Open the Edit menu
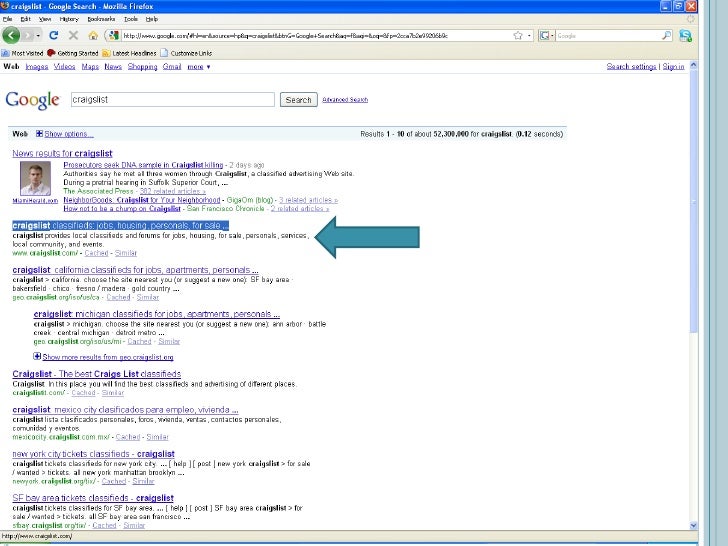This screenshot has width=728, height=546. 26,19
